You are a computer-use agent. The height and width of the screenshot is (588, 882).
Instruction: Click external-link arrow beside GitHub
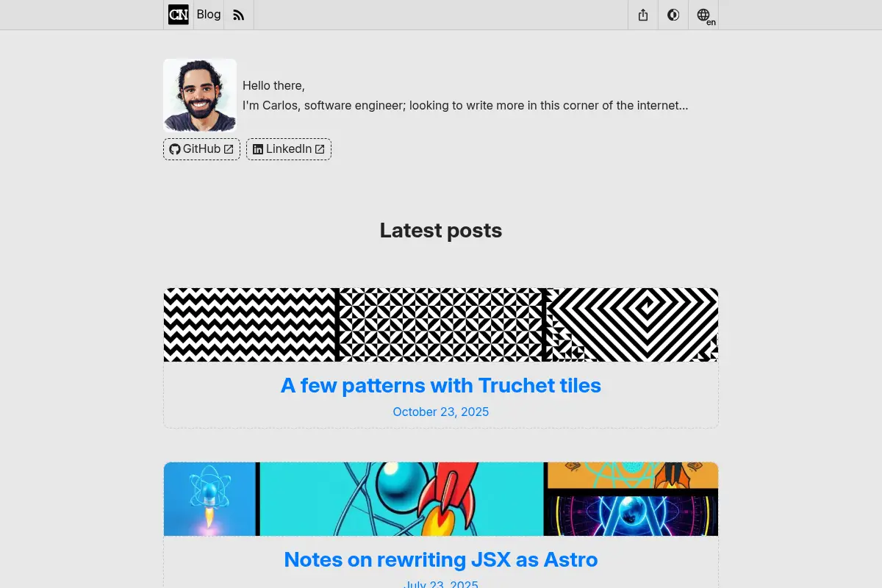229,149
